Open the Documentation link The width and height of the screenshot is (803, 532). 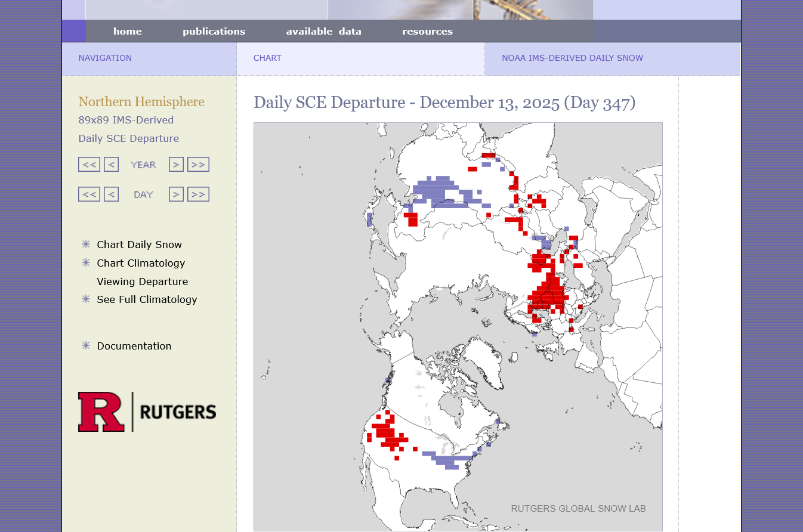[134, 346]
